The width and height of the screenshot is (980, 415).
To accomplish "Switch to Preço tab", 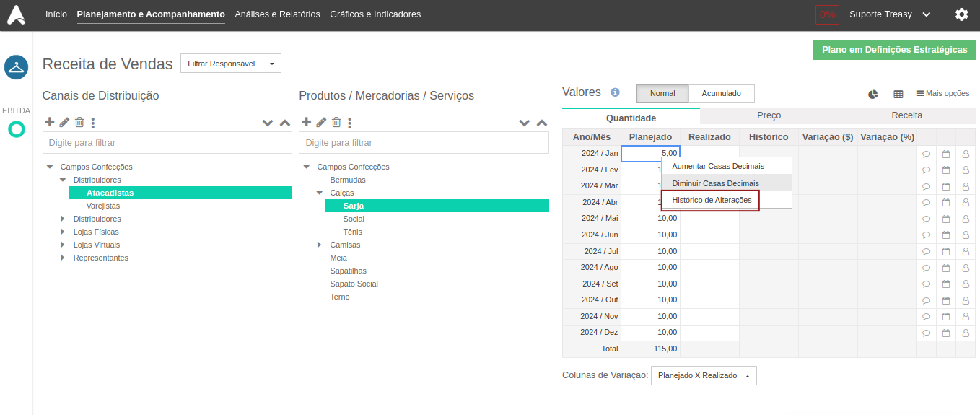I will (769, 115).
